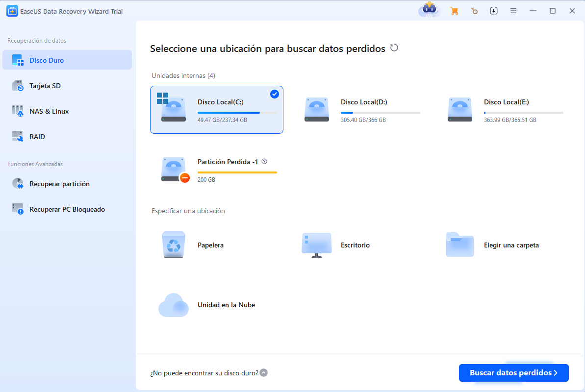585x392 pixels.
Task: Click the Recuperar partición pie icon
Action: (x=18, y=184)
